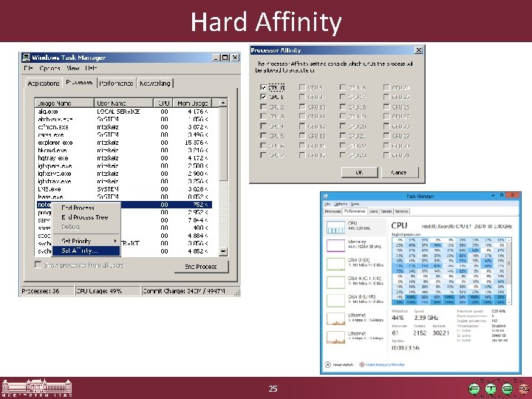The width and height of the screenshot is (532, 399).
Task: Click the university building logo in the footer
Action: [37, 387]
